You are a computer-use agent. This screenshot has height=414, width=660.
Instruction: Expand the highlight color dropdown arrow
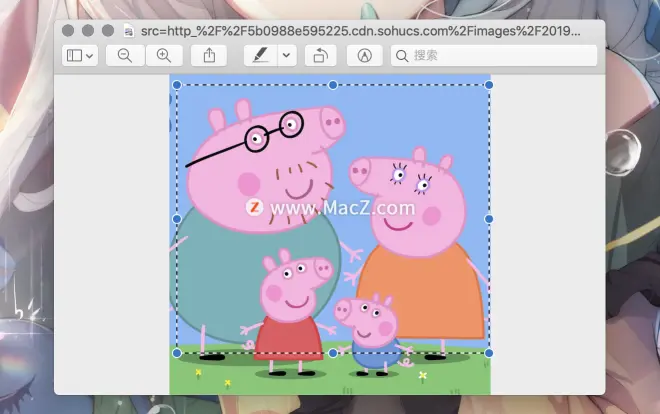287,56
